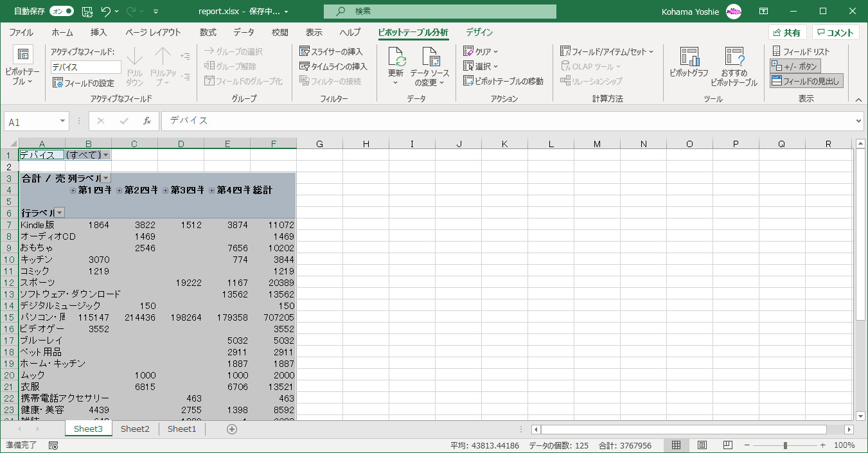Click the Comments (コメント) button
868x453 pixels.
point(835,33)
